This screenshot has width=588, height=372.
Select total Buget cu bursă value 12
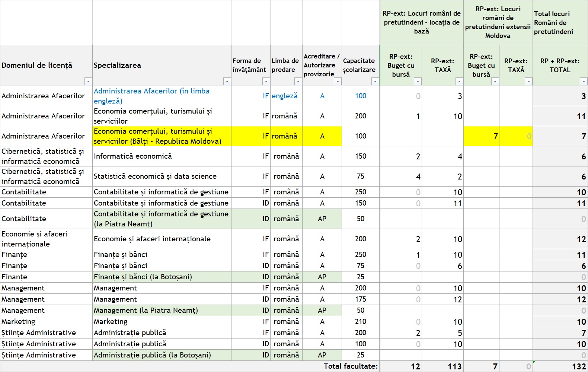(401, 366)
